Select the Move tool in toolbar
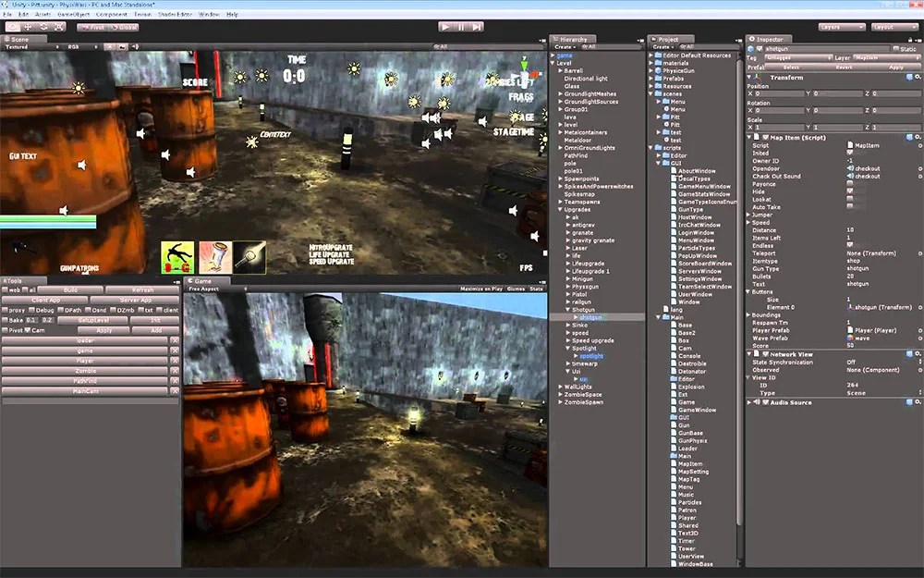 [29, 27]
